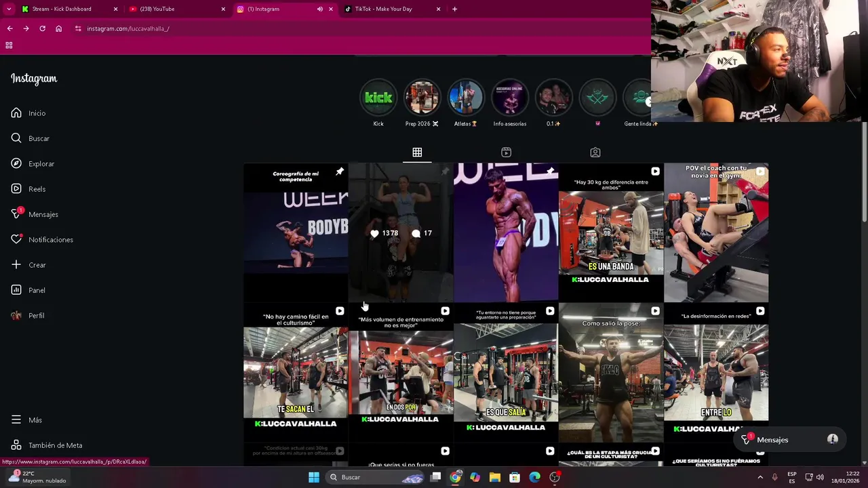Open the Windows Start menu
The image size is (868, 488).
(x=314, y=477)
